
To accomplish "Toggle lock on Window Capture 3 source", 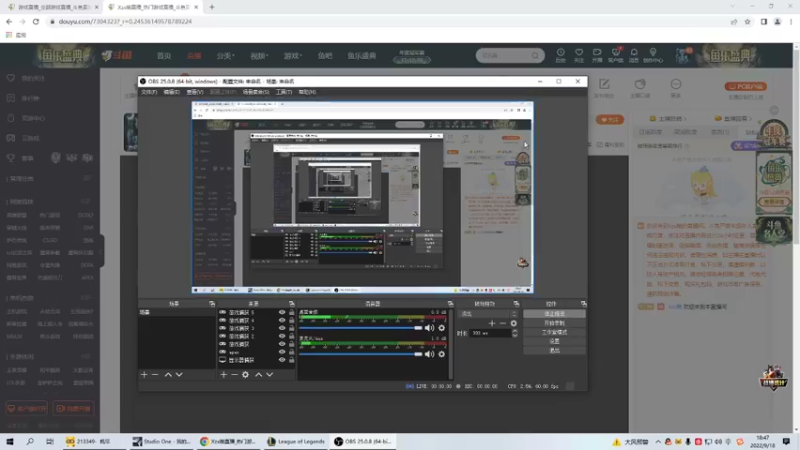I will coord(292,328).
